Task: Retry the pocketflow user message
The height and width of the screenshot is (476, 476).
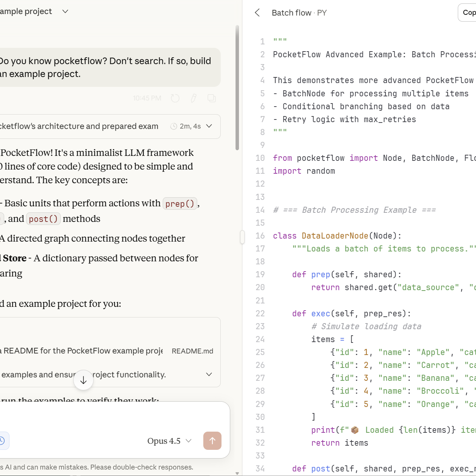Action: (x=175, y=98)
